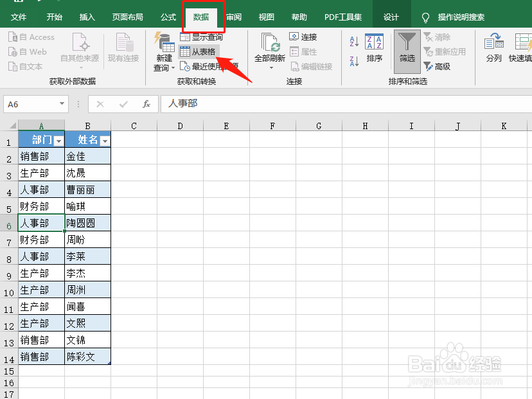Expand the Name Box dropdown arrow
Viewport: 532px width, 399px height.
62,103
